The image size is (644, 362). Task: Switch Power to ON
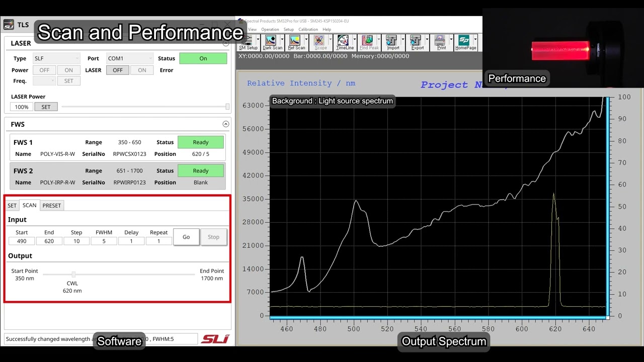click(68, 70)
